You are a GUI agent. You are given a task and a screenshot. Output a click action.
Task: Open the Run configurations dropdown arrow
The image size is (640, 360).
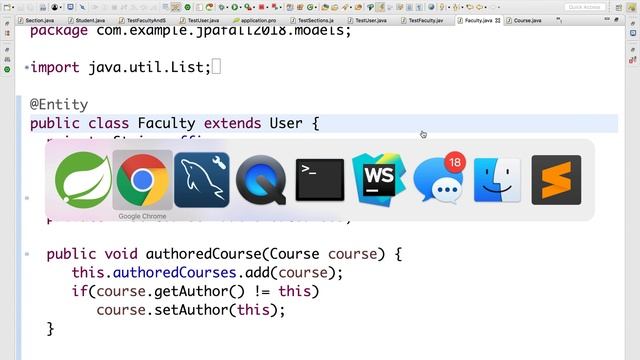click(240, 7)
